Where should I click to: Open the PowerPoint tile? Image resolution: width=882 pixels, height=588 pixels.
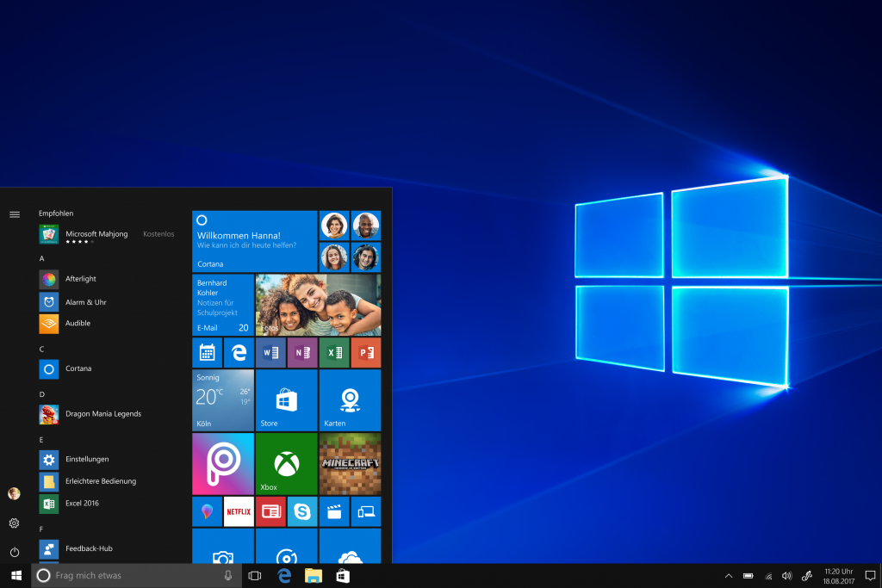[365, 353]
